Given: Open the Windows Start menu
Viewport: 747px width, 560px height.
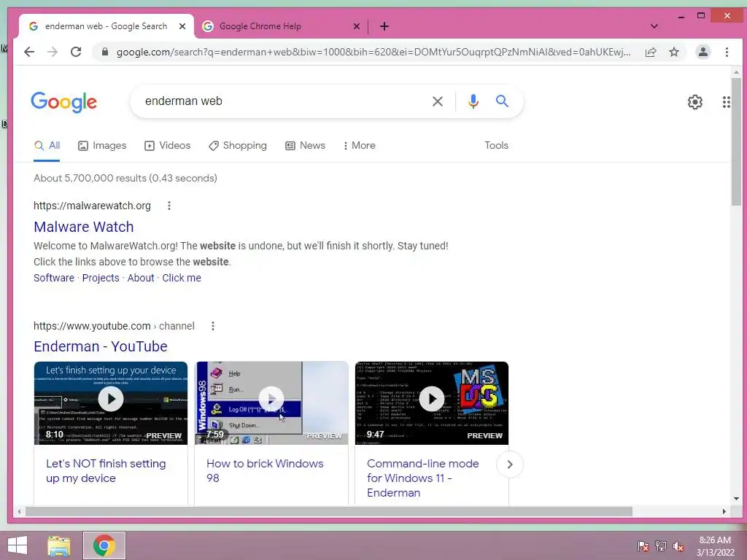Looking at the screenshot, I should 18,545.
